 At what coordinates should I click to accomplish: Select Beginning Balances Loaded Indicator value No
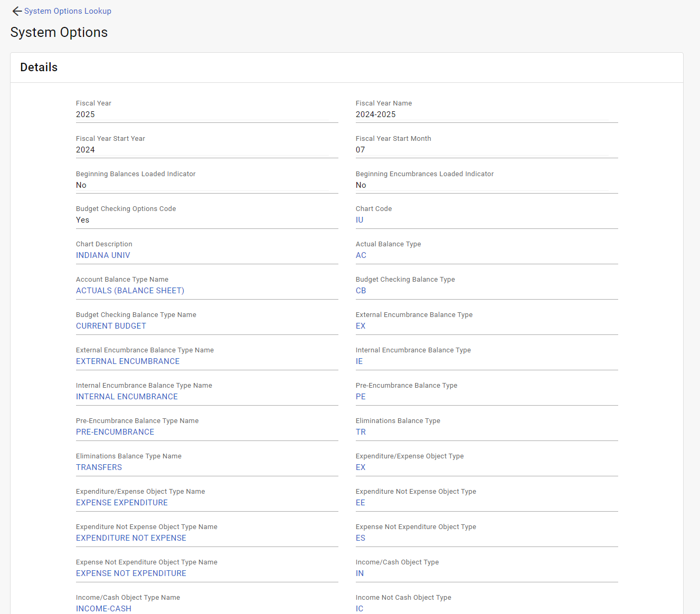click(81, 185)
